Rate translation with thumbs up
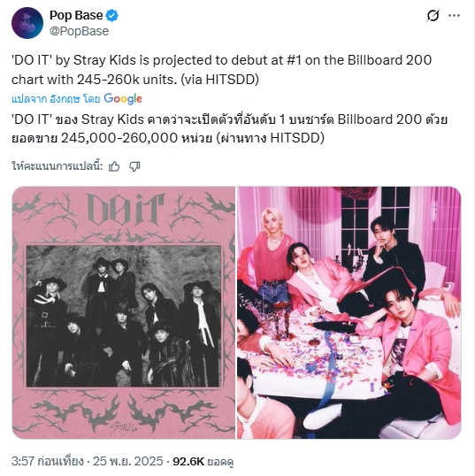Image resolution: width=475 pixels, height=476 pixels. click(114, 166)
